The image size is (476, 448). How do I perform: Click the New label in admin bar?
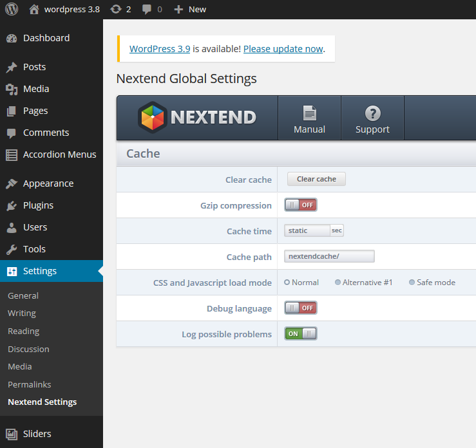[197, 10]
